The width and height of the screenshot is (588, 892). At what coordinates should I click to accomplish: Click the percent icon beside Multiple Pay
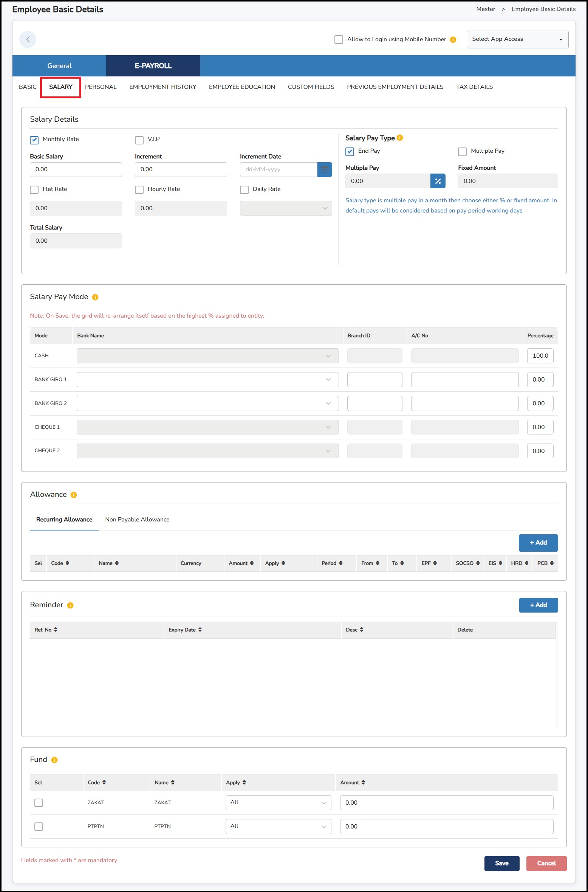coord(438,181)
